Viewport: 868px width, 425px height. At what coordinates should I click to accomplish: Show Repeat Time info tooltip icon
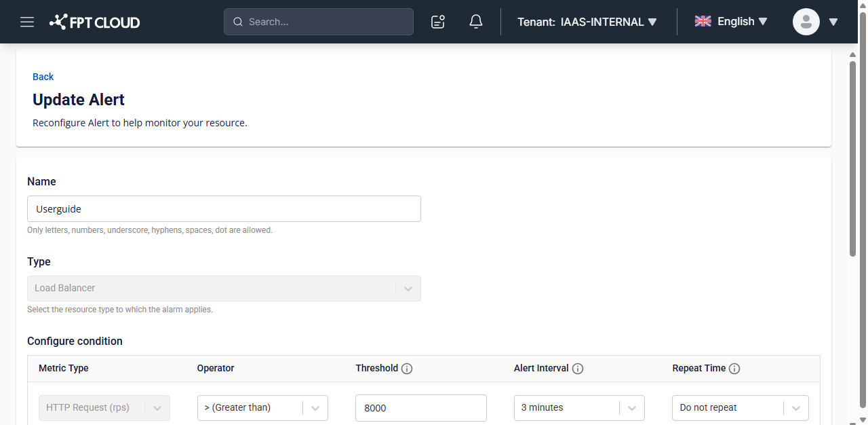coord(734,369)
